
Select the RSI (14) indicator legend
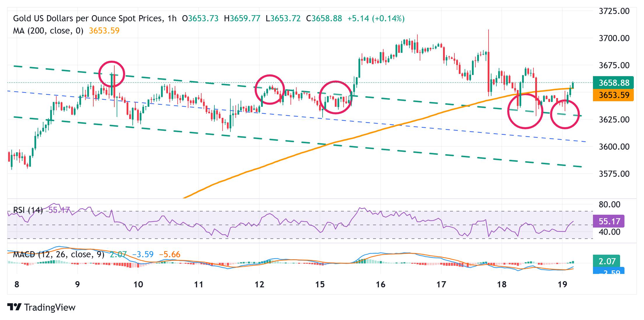[x=28, y=210]
